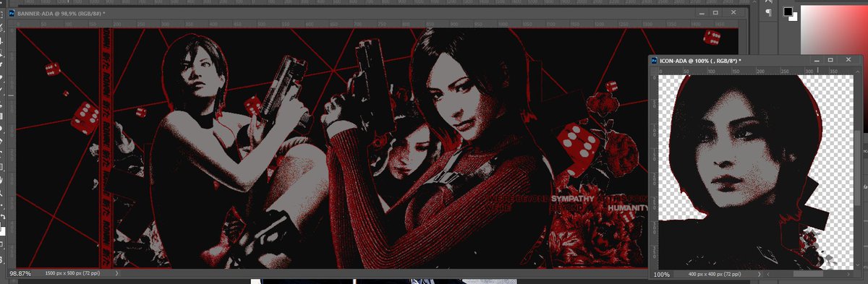868x284 pixels.
Task: Click the Ps icon in ICON-ADA title bar
Action: click(x=654, y=60)
